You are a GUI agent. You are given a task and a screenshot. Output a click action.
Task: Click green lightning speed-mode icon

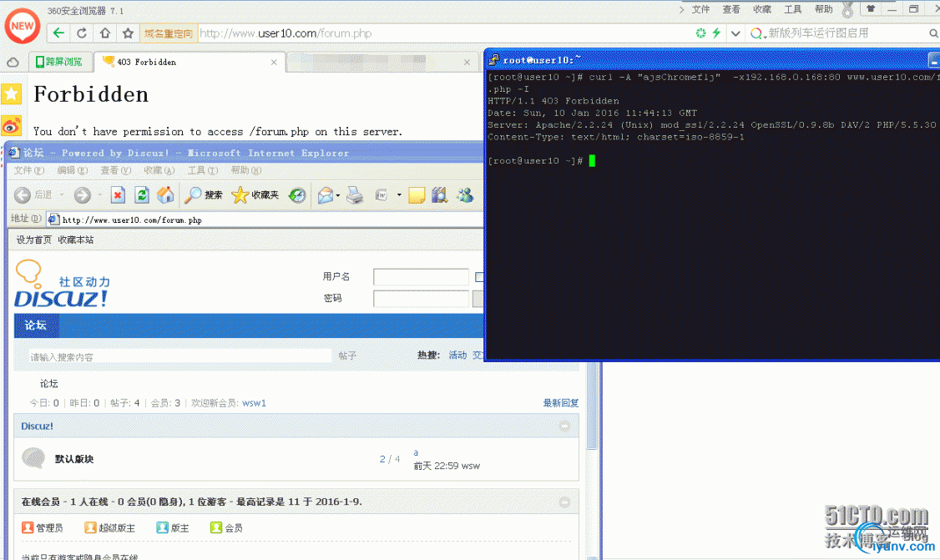(x=716, y=33)
